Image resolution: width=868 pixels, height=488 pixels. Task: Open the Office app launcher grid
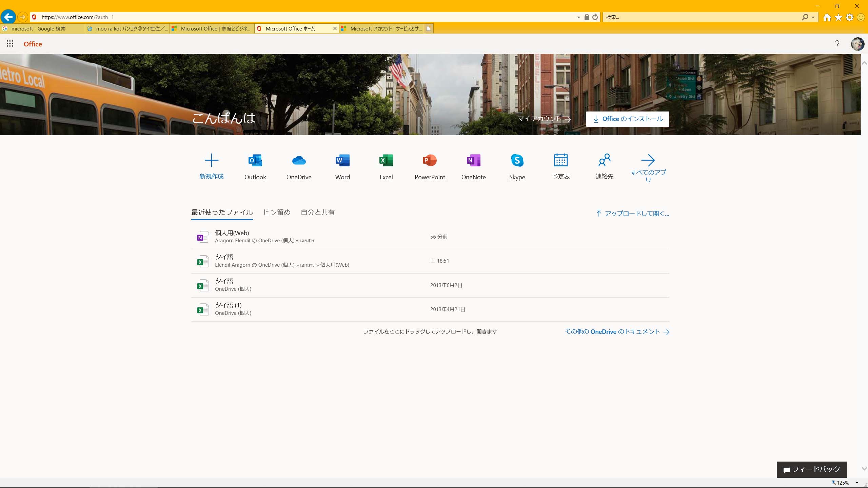10,44
